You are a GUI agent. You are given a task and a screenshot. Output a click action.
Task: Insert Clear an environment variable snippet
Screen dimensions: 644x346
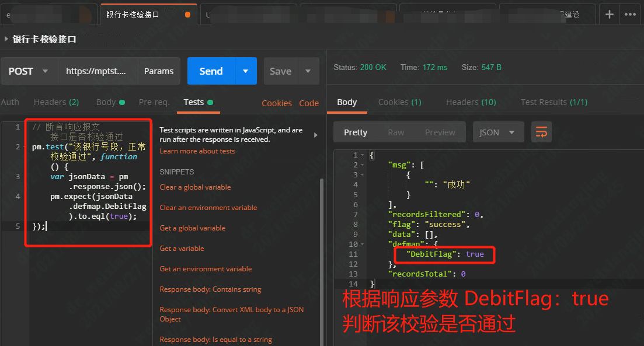click(208, 208)
